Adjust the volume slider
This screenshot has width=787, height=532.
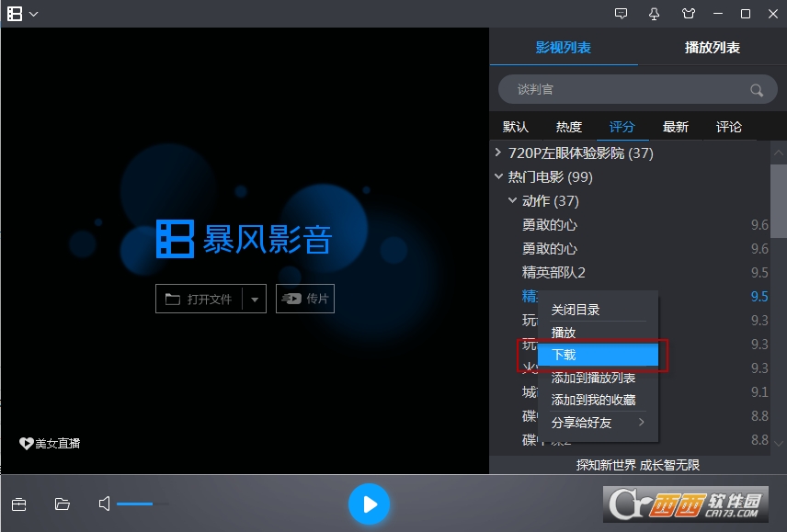[x=143, y=504]
